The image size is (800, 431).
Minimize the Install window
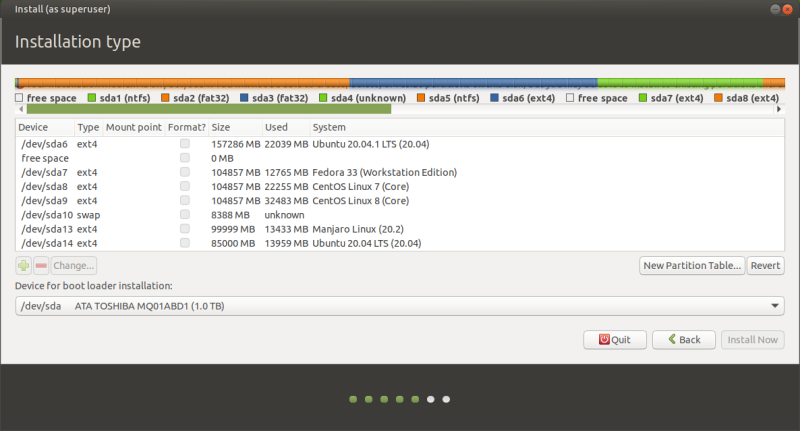point(775,9)
